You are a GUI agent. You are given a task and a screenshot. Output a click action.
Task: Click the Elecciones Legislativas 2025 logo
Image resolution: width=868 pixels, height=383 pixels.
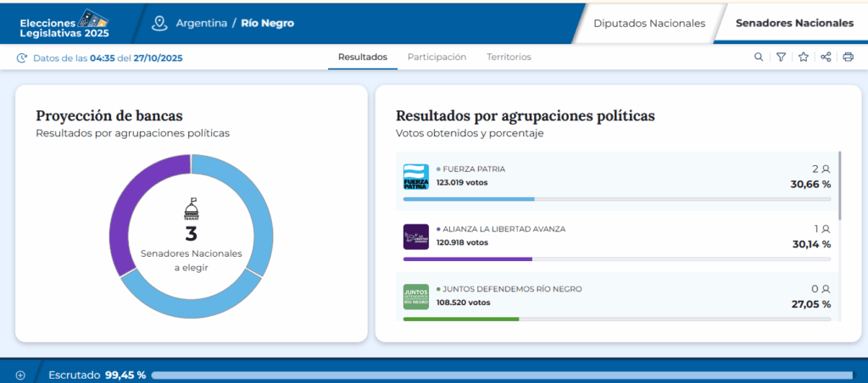(62, 22)
